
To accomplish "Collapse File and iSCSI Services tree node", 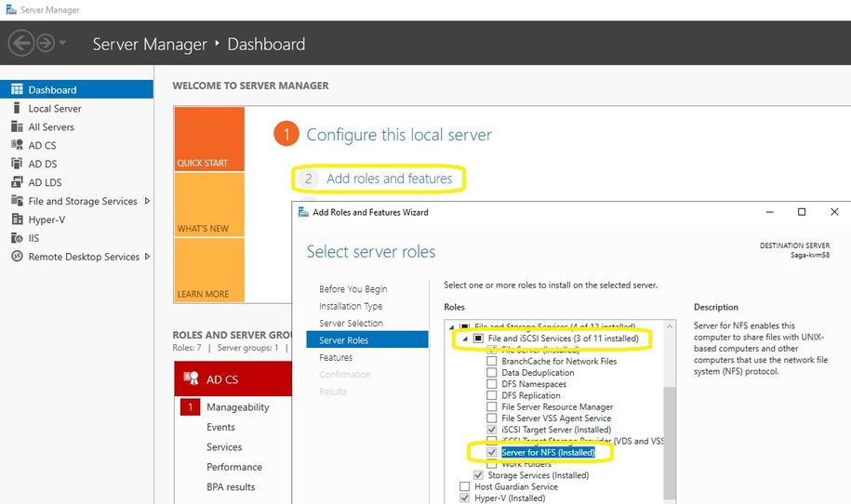I will coord(465,338).
